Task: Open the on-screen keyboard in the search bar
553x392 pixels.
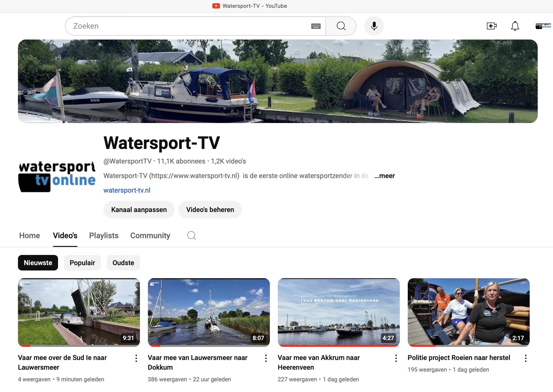Action: pos(316,26)
